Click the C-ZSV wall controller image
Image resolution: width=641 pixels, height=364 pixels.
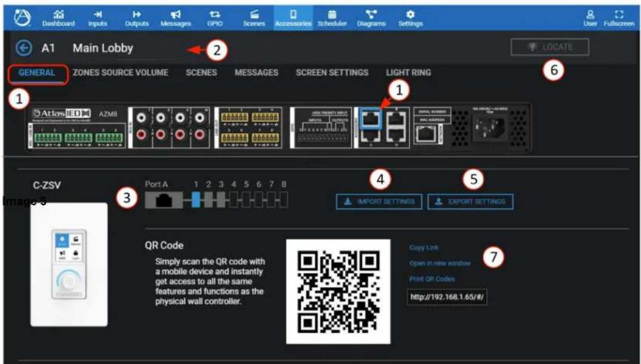[x=70, y=265]
